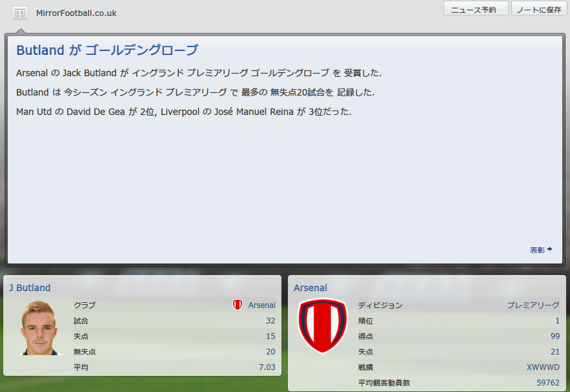Viewport: 570px width, 392px height.
Task: Click the プレミアリーグ division link
Action: (533, 305)
